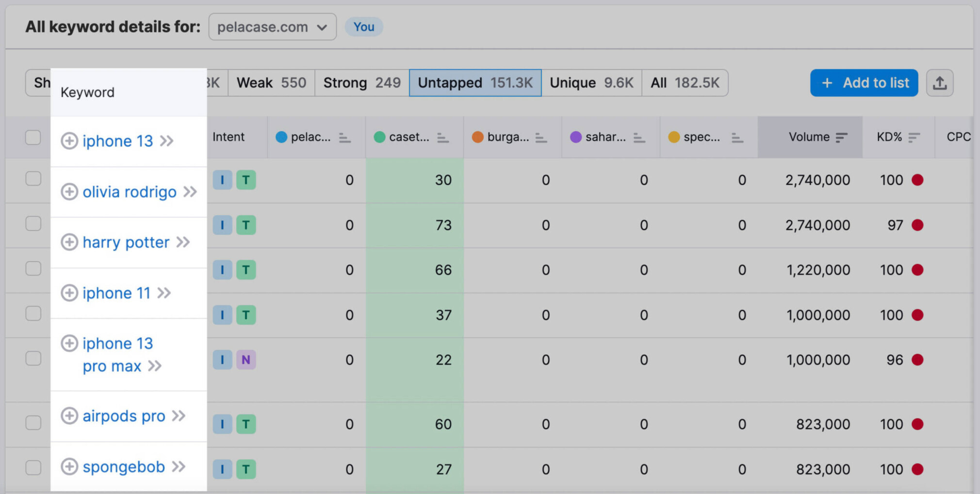
Task: Click Transactional T badge in 1,220,000 row
Action: coord(246,270)
